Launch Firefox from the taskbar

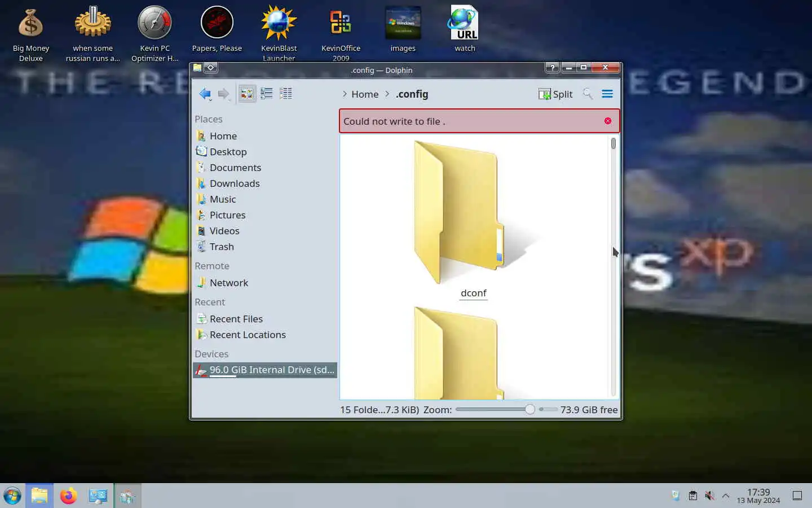[x=69, y=496]
